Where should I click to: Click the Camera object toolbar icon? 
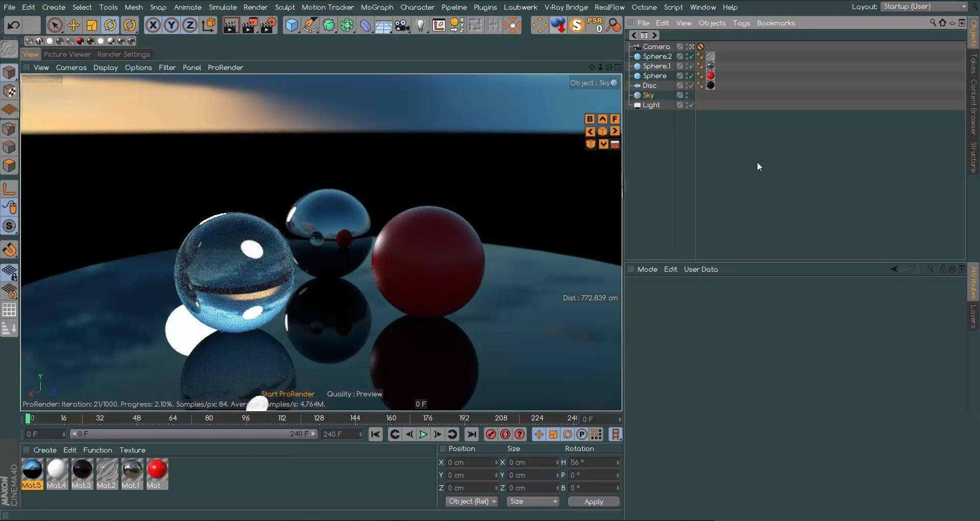(402, 25)
